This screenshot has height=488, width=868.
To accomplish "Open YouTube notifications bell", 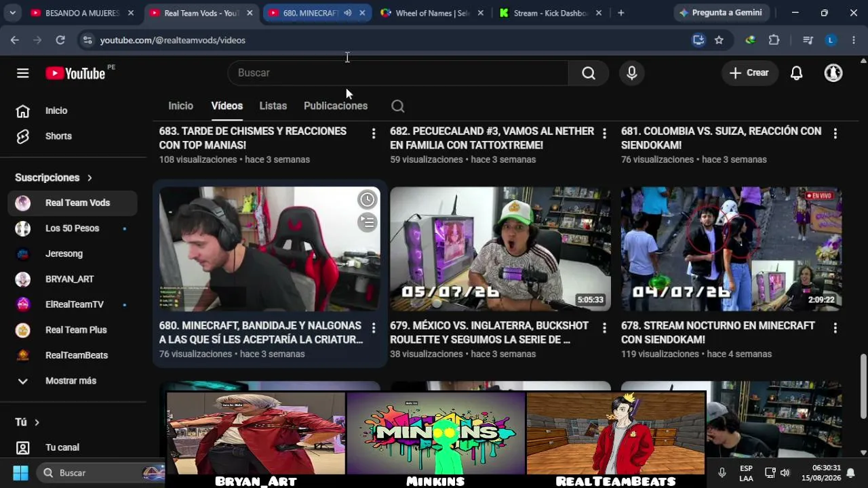I will coord(797,73).
